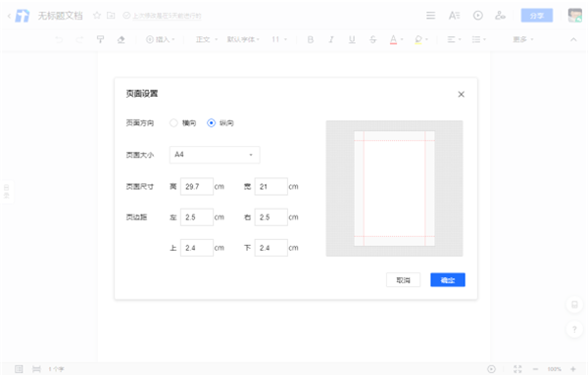
Task: Click the circular play icon in status bar
Action: tap(491, 369)
